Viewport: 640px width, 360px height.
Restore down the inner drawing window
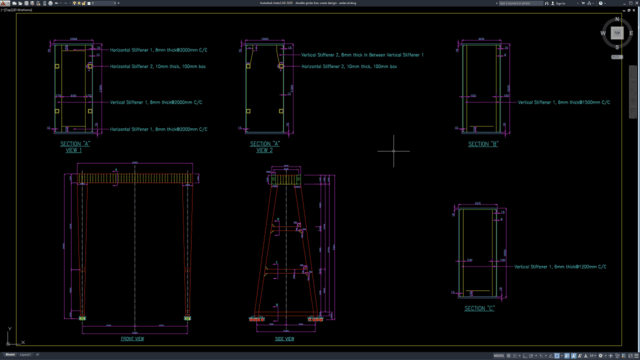(629, 10)
